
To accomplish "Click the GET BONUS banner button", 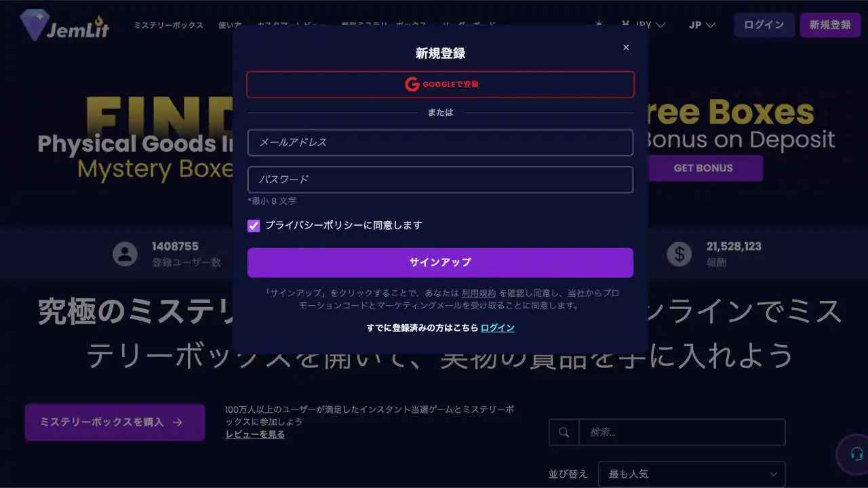I will (x=703, y=168).
